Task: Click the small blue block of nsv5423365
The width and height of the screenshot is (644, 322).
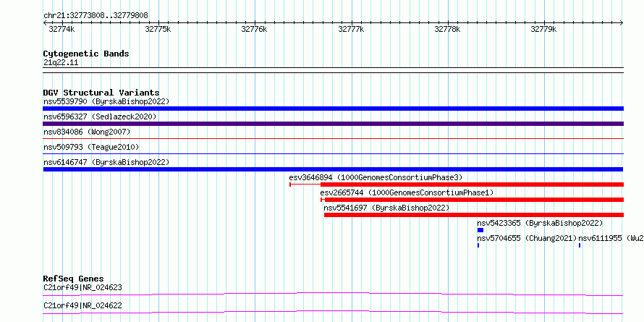Action: (480, 230)
